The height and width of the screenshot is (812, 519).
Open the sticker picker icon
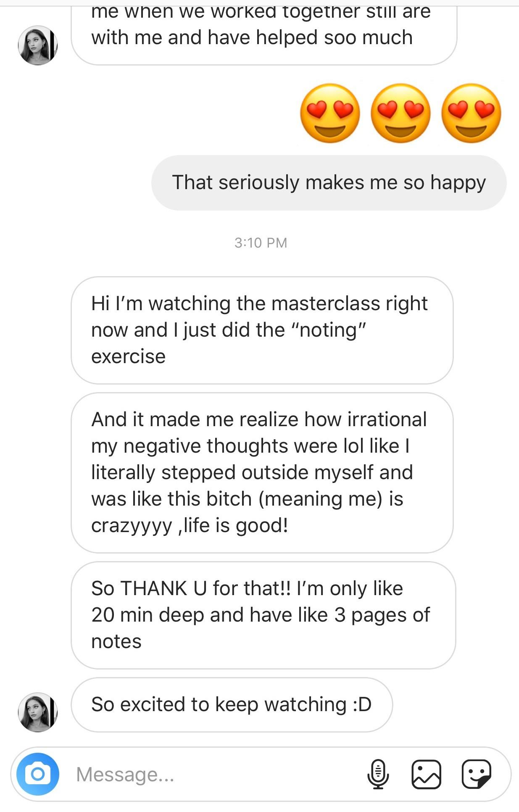(476, 774)
